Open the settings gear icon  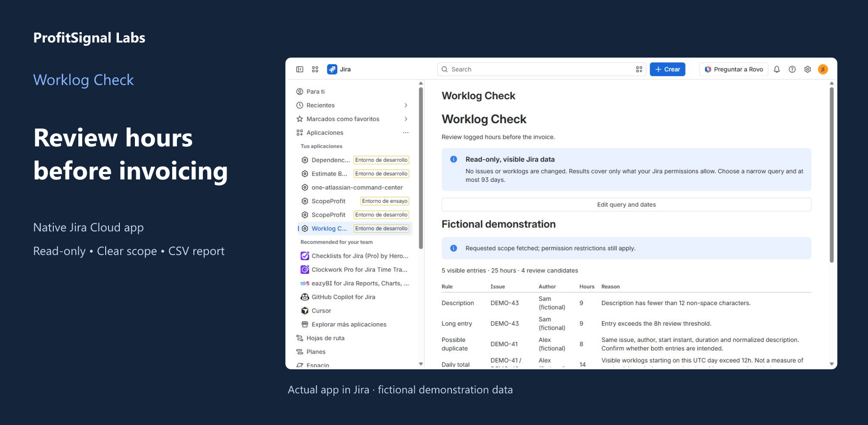point(808,69)
